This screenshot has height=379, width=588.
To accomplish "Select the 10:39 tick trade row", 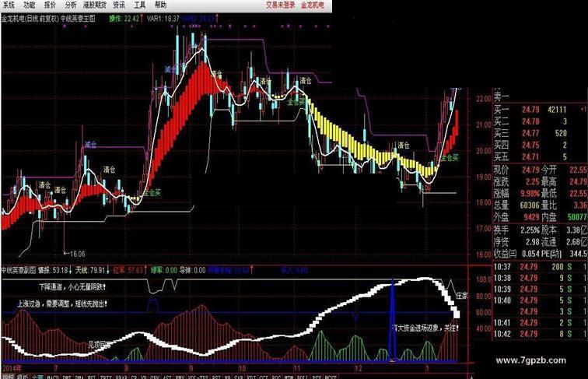I will [x=540, y=290].
